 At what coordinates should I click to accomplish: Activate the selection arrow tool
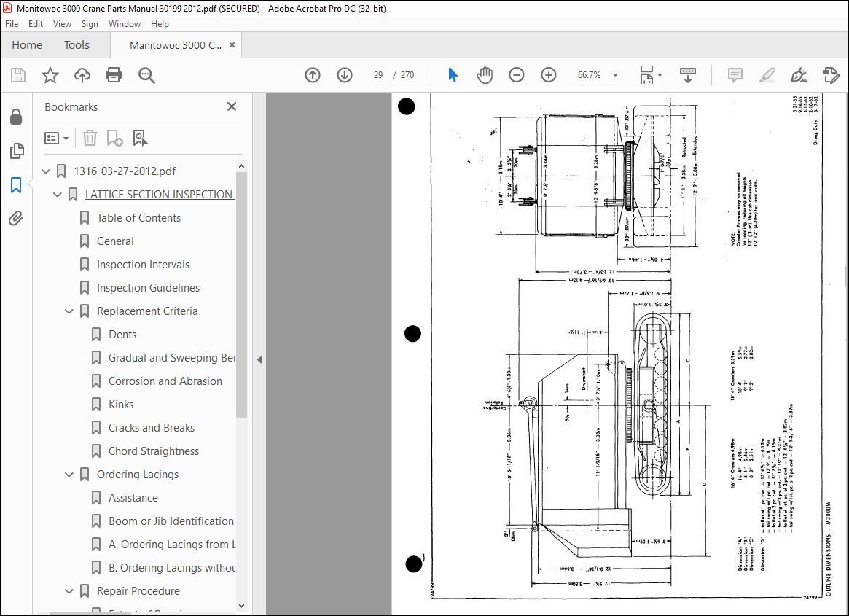click(453, 75)
